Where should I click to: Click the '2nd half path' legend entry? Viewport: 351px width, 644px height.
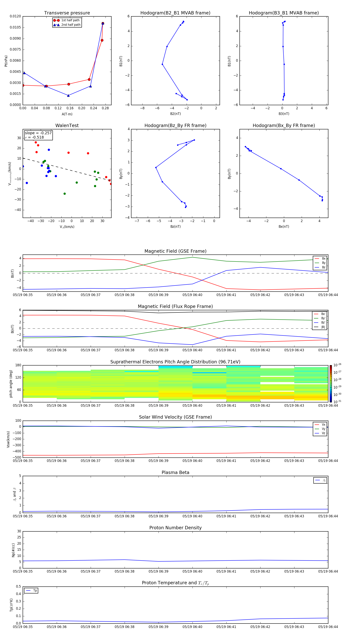pyautogui.click(x=67, y=25)
